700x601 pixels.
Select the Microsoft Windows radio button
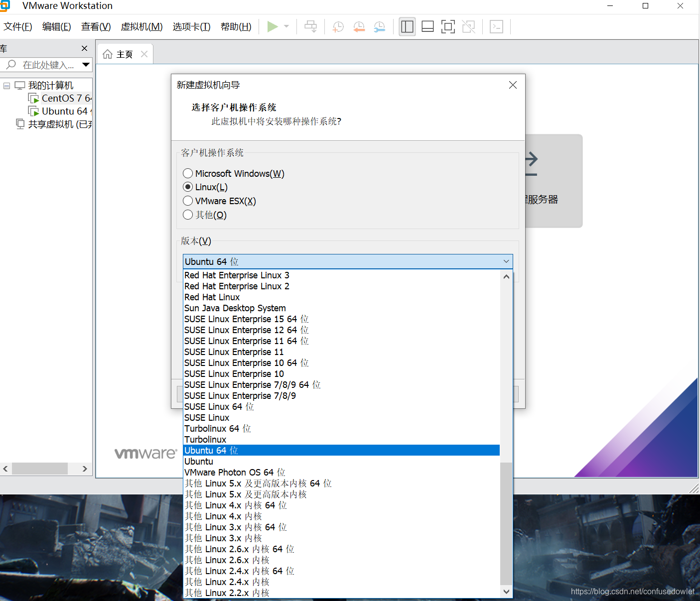coord(188,173)
